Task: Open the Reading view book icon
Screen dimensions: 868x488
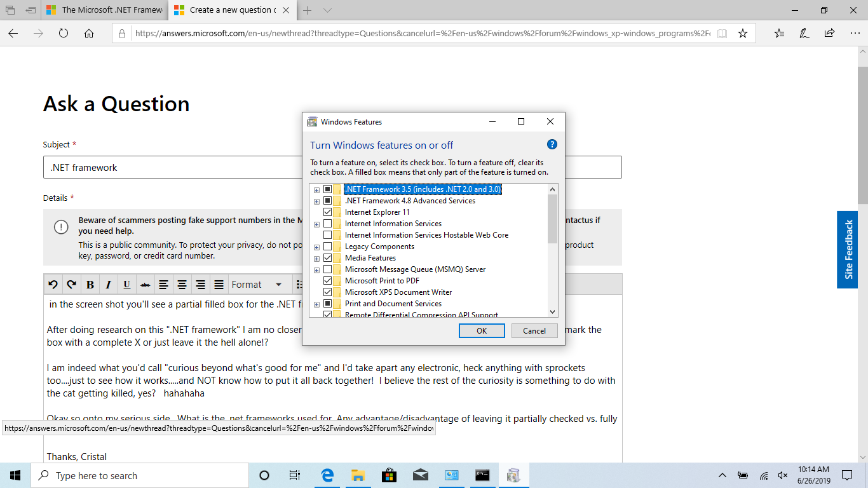Action: point(722,33)
